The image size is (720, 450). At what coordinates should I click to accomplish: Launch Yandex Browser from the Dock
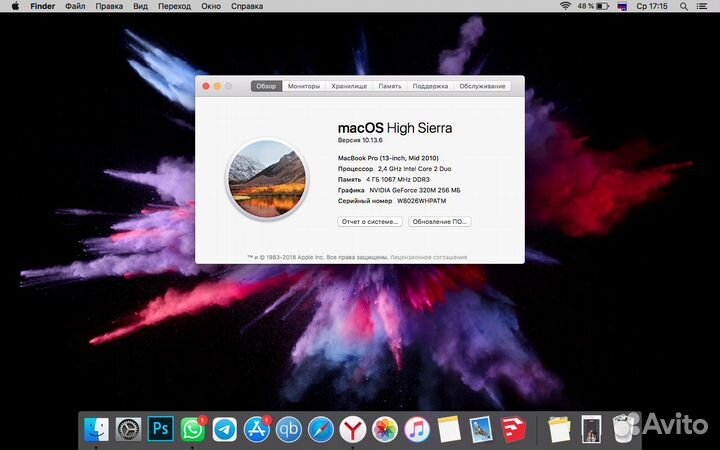353,430
